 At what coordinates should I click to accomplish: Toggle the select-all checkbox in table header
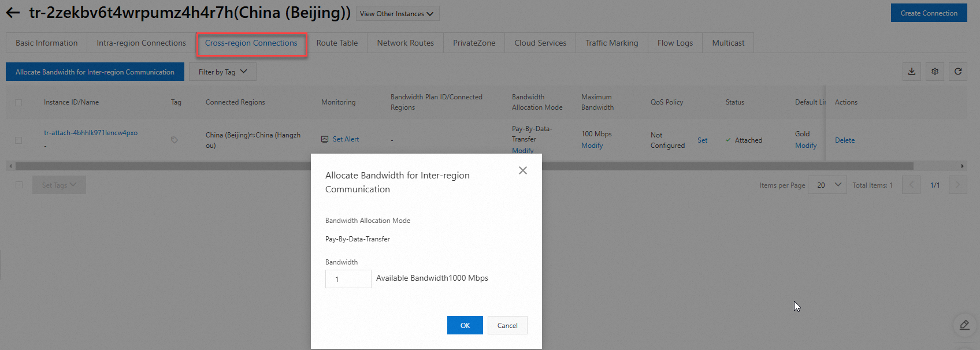tap(18, 102)
